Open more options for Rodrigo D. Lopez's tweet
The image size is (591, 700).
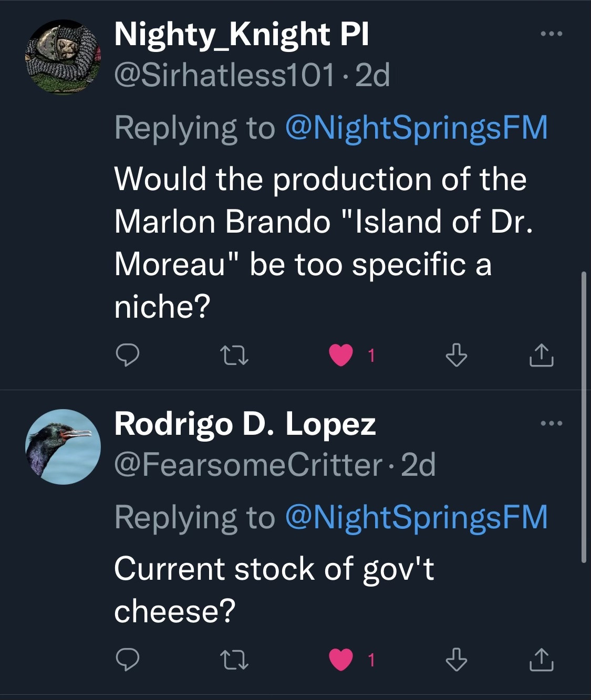tap(552, 423)
